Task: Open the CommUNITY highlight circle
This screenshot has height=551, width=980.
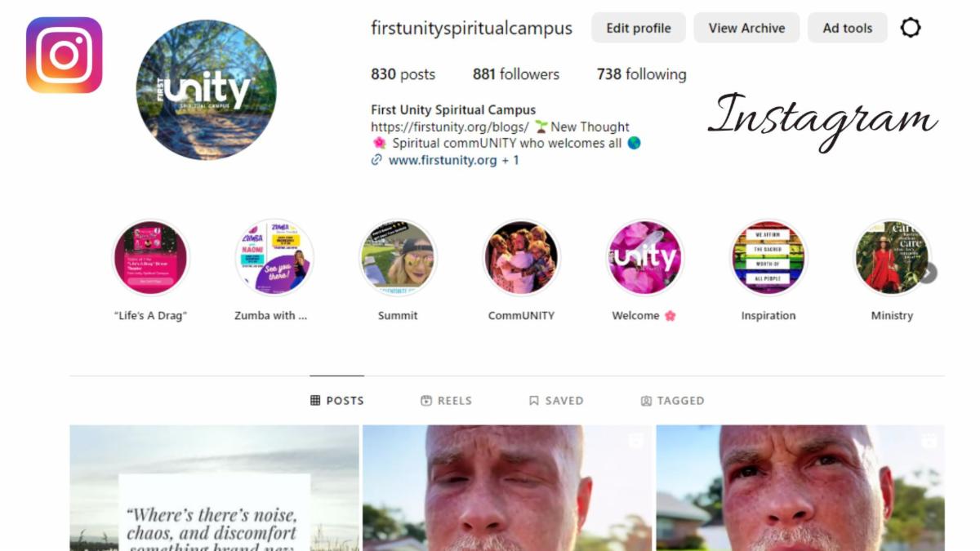Action: pyautogui.click(x=521, y=258)
